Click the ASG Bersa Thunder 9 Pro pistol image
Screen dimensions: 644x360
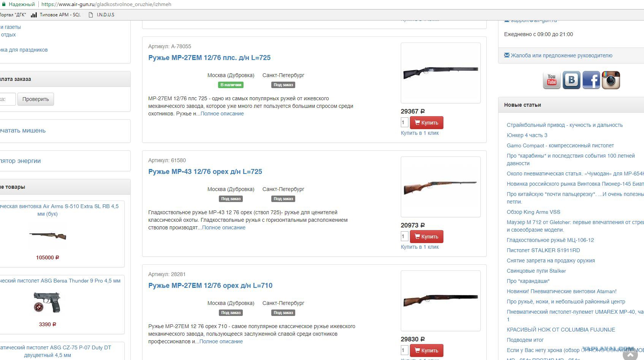click(x=47, y=302)
